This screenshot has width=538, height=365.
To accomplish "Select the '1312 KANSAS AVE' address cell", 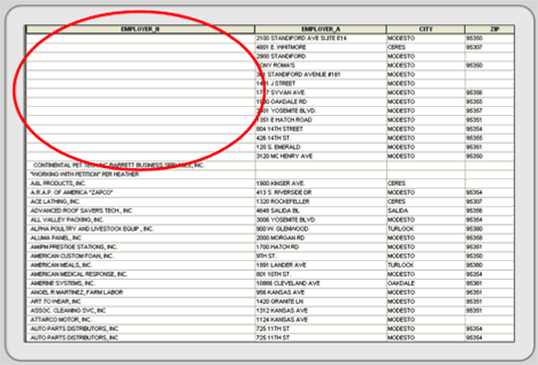I will pos(320,311).
